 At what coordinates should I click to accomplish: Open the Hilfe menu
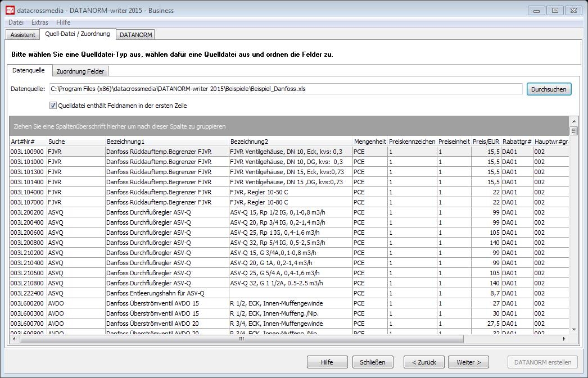(64, 22)
